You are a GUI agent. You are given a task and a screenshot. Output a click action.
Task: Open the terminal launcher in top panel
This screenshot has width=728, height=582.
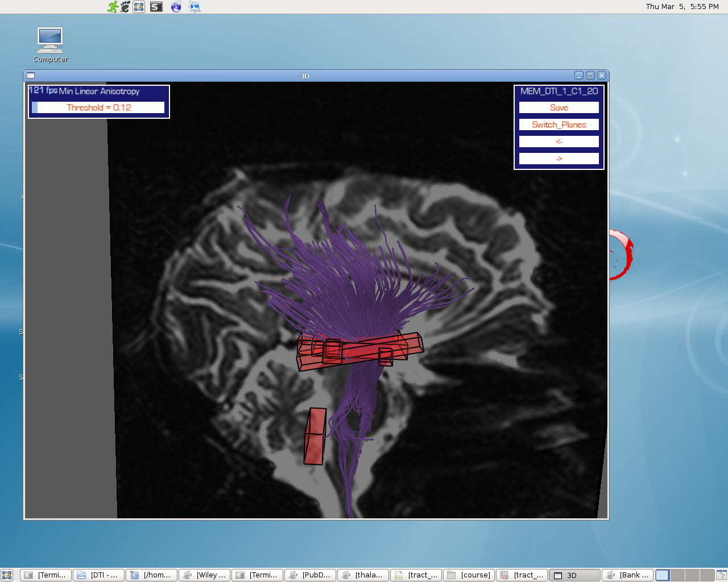(156, 7)
